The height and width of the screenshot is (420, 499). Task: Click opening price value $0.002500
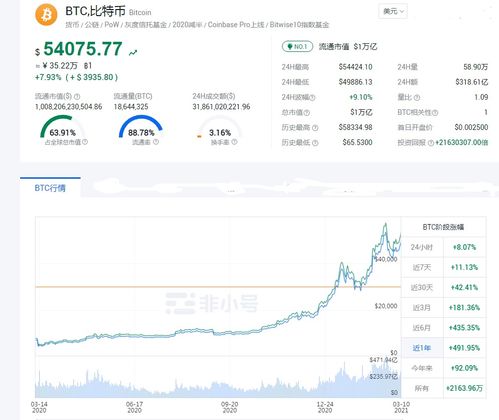tap(471, 127)
